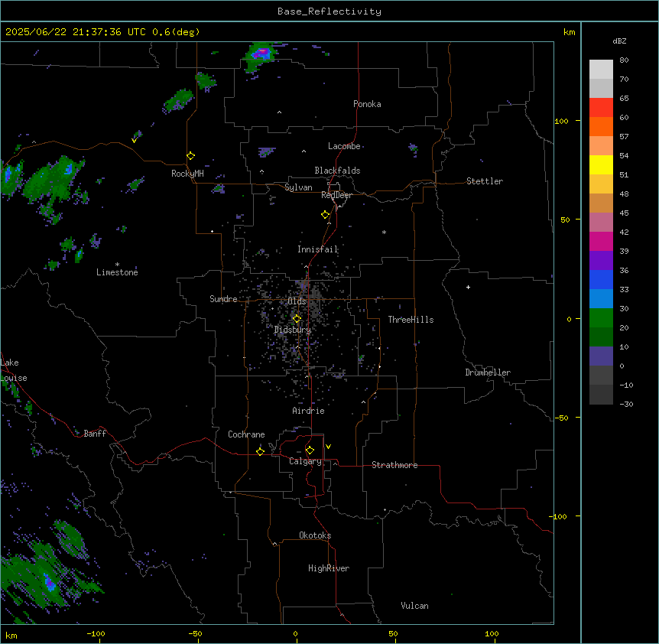Click the white plus marker north of Drumheller

(x=468, y=287)
